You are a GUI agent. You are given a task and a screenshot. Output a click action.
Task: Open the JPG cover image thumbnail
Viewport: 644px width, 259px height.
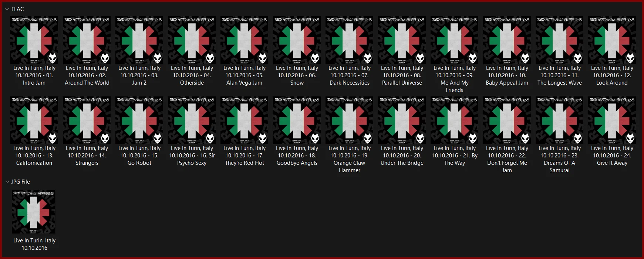[x=34, y=212]
